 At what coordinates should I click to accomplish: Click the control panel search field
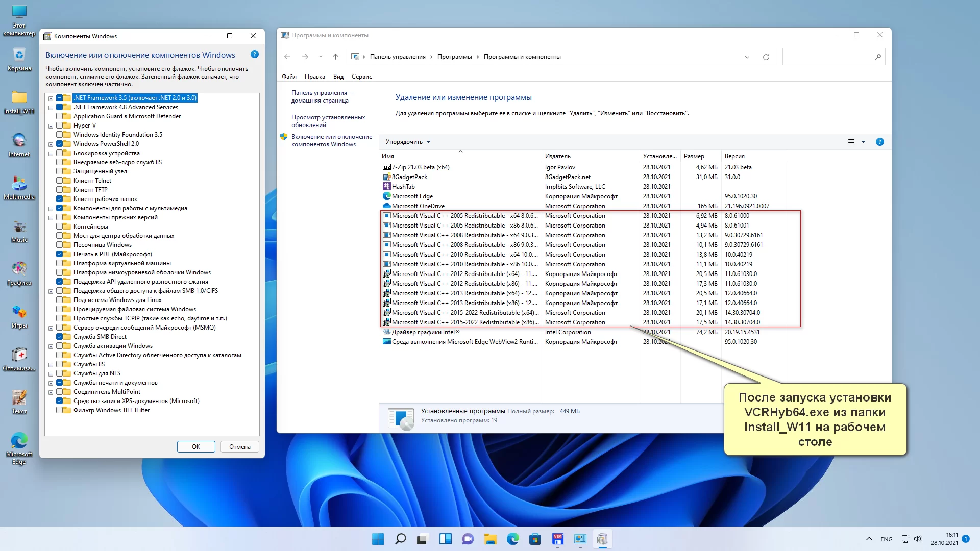[827, 57]
